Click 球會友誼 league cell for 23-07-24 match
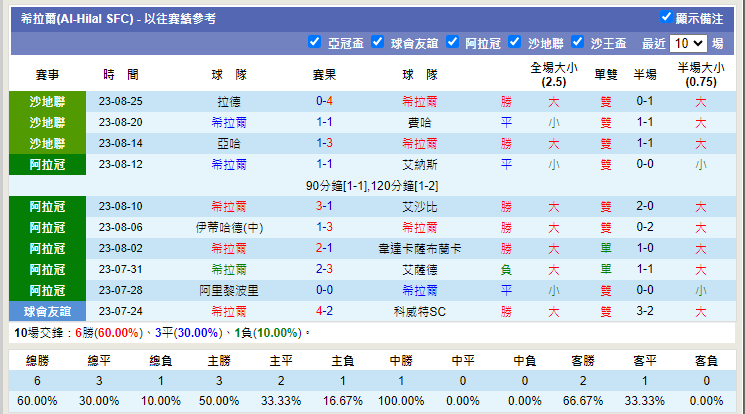 48,311
